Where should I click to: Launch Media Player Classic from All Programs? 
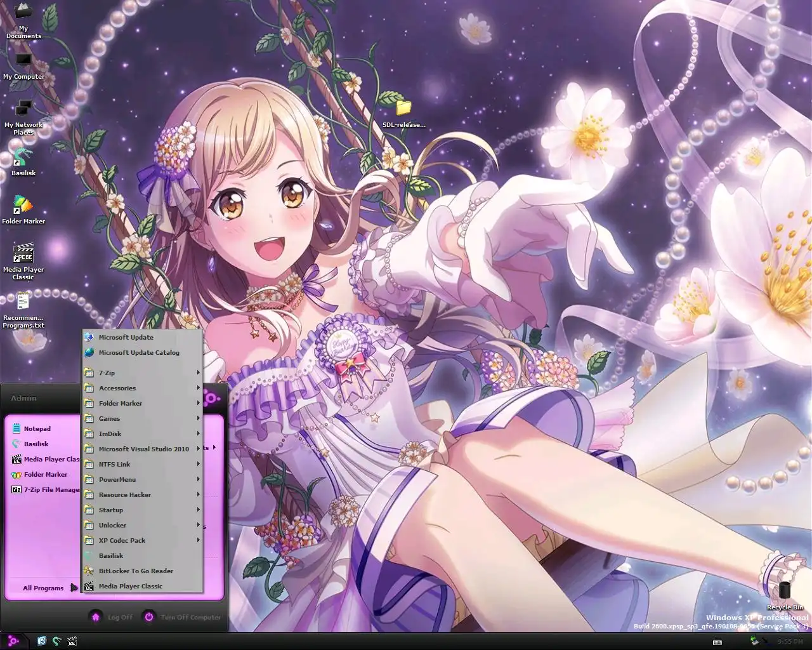pos(142,586)
